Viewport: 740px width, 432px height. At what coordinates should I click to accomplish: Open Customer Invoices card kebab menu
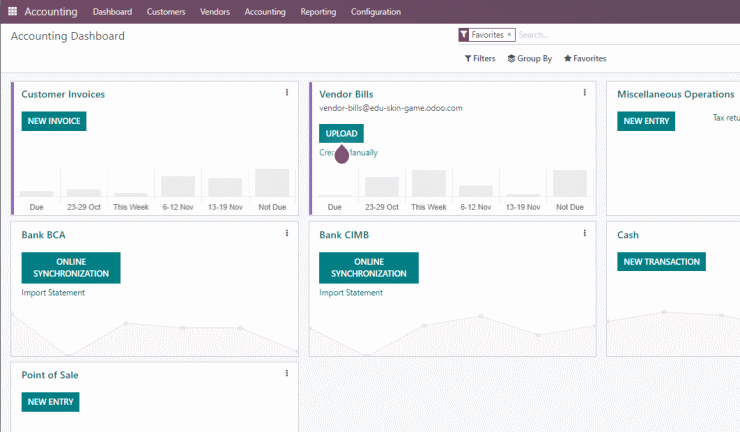286,93
